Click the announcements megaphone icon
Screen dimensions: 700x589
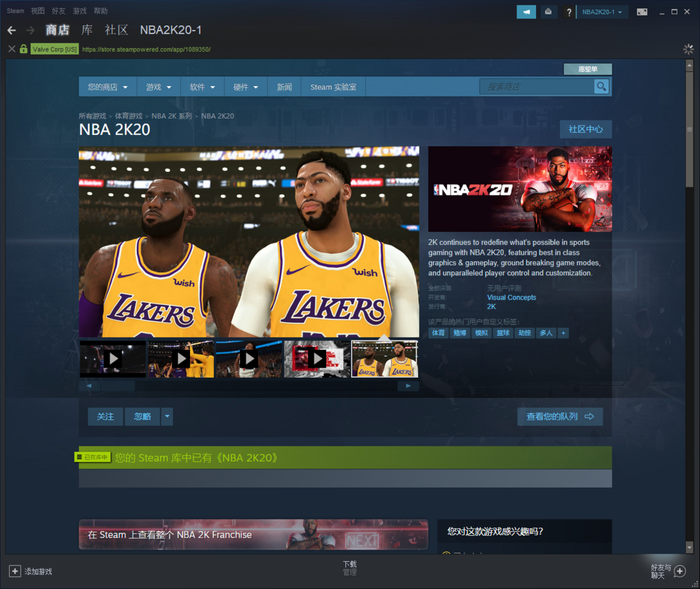click(x=526, y=12)
